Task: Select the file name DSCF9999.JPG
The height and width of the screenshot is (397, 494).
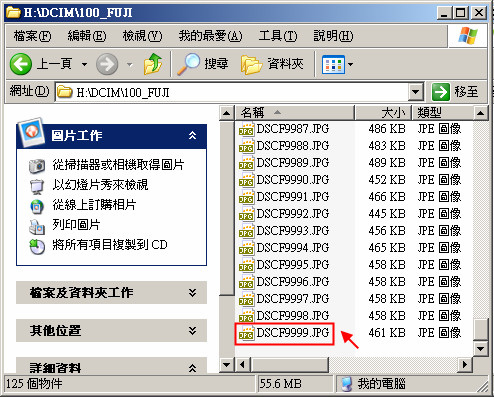Action: coord(293,333)
